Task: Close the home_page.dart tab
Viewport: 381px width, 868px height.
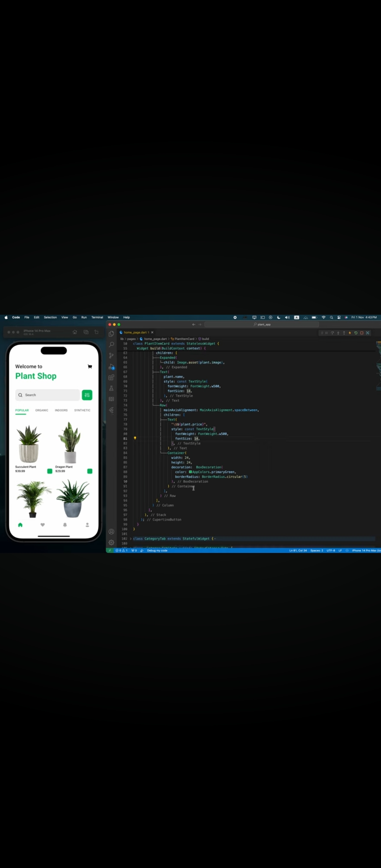Action: click(152, 332)
